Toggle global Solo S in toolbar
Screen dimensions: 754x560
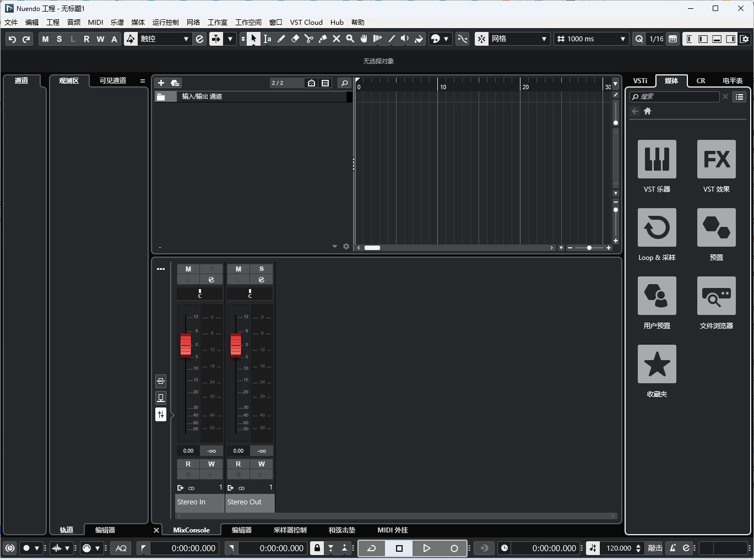(x=59, y=39)
